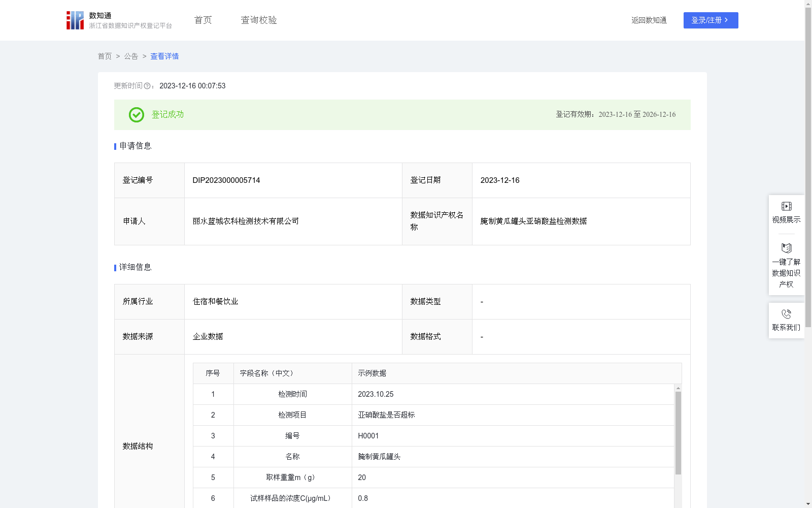Click the 联系我们 phone icon

coord(786,314)
